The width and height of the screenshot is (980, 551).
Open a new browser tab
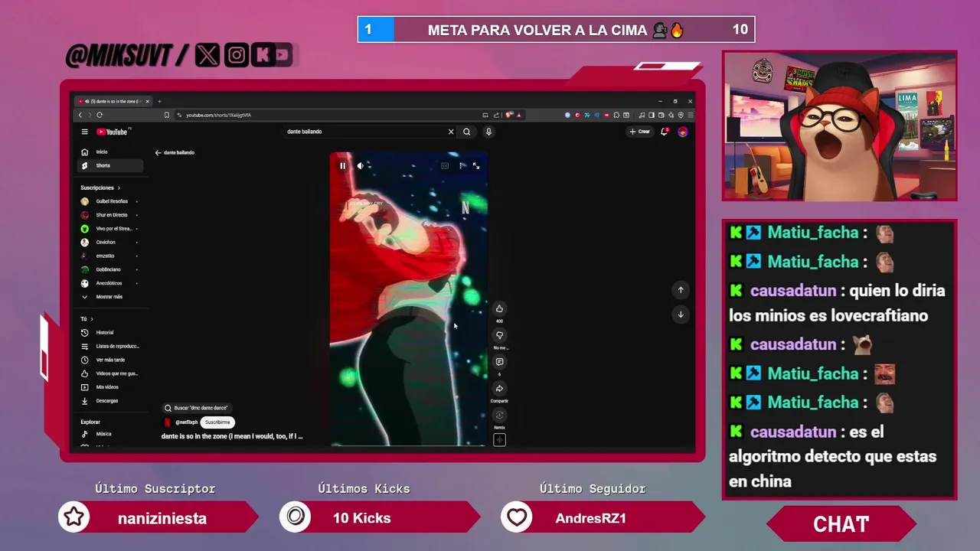tap(159, 101)
